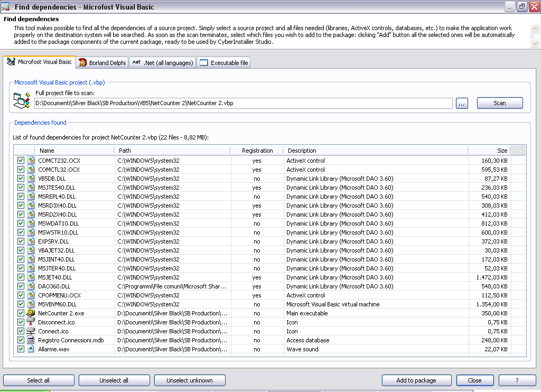The image size is (541, 392).
Task: Sort by the Description column header
Action: tap(376, 151)
